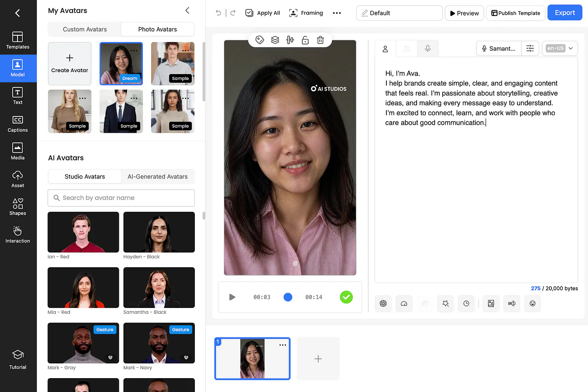The height and width of the screenshot is (392, 588).
Task: Open the Tutorial section
Action: (x=18, y=360)
